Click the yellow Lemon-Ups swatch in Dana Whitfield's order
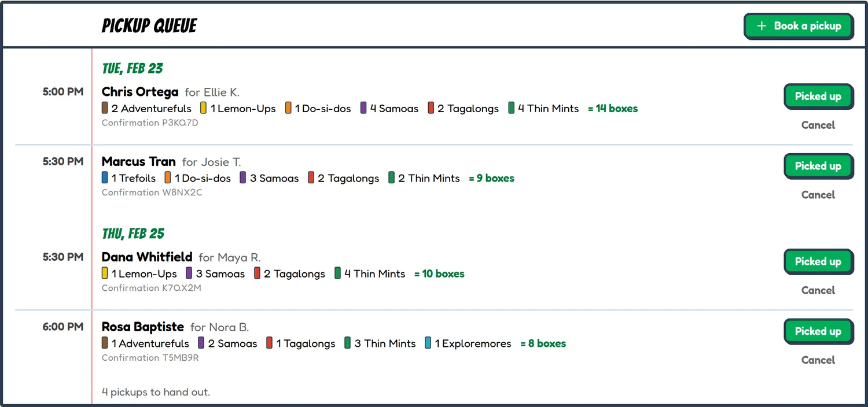The height and width of the screenshot is (407, 868). tap(105, 273)
